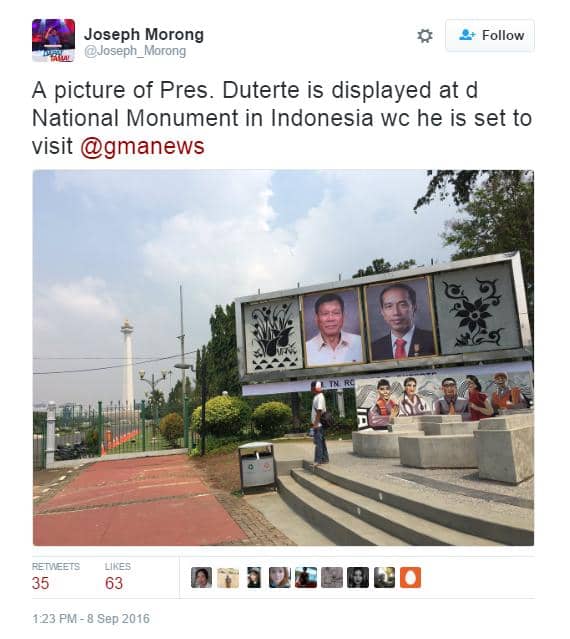Open the third liker avatar
570x639 pixels.
coord(254,577)
